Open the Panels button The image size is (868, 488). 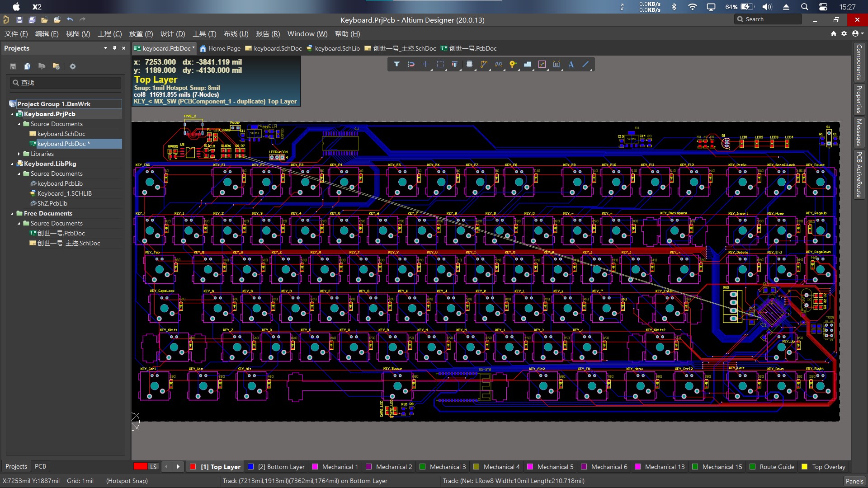point(854,481)
